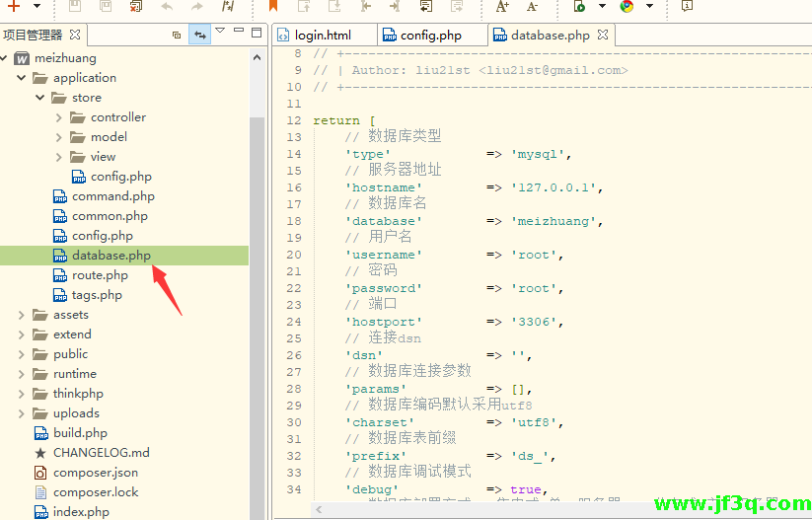This screenshot has width=812, height=520.
Task: Switch to the config.php editor tab
Action: 431,36
